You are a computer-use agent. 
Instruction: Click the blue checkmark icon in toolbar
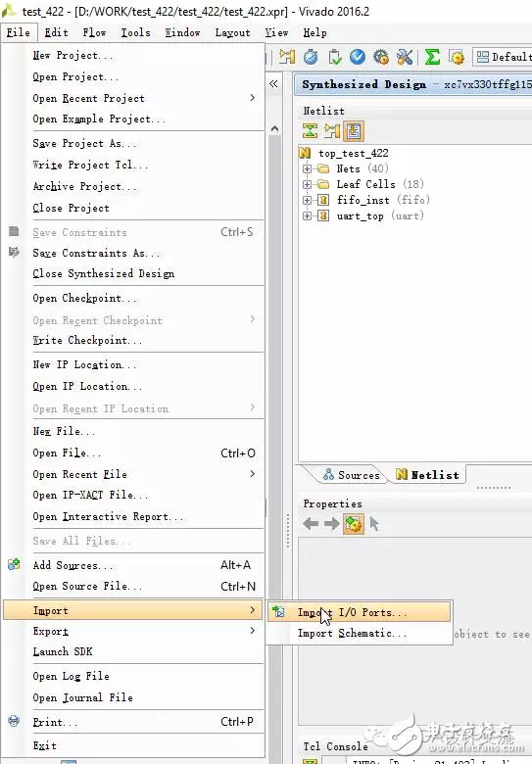[x=358, y=57]
